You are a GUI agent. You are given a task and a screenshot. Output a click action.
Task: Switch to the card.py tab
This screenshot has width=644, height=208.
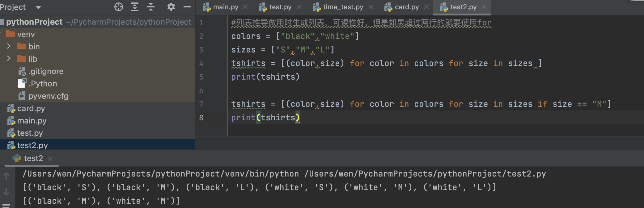click(x=406, y=7)
